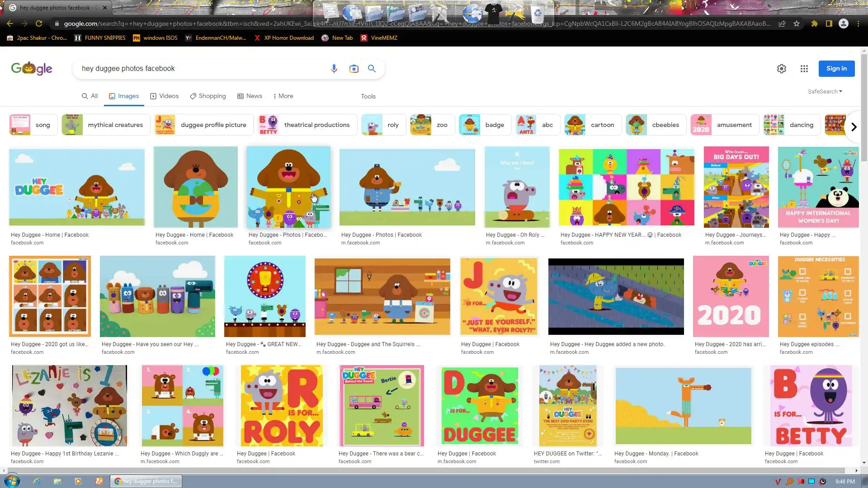The height and width of the screenshot is (488, 868).
Task: Bookmark this page with star icon
Action: [x=797, y=23]
